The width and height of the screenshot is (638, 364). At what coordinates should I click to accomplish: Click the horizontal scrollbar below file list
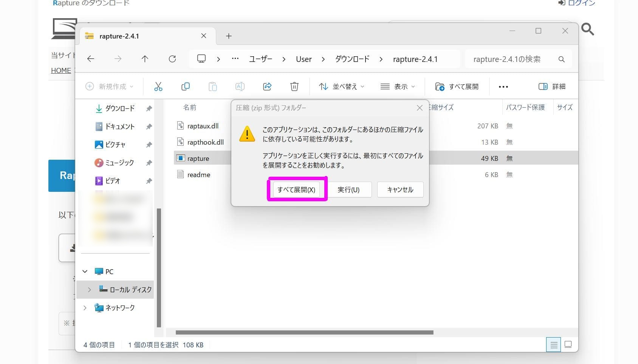coord(304,333)
